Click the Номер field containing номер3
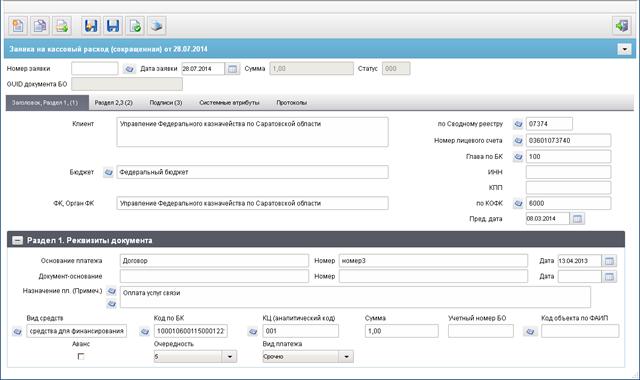Image resolution: width=640 pixels, height=380 pixels. [x=433, y=261]
